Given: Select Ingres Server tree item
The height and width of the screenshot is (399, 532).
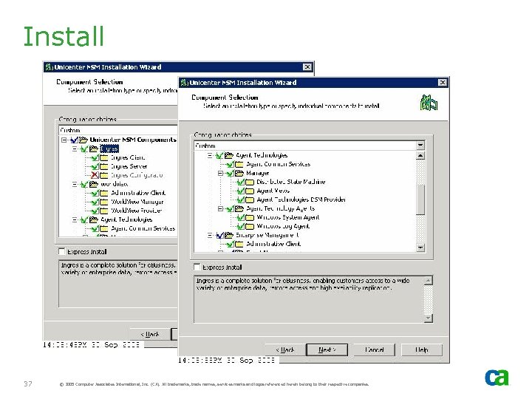Looking at the screenshot, I should [129, 166].
